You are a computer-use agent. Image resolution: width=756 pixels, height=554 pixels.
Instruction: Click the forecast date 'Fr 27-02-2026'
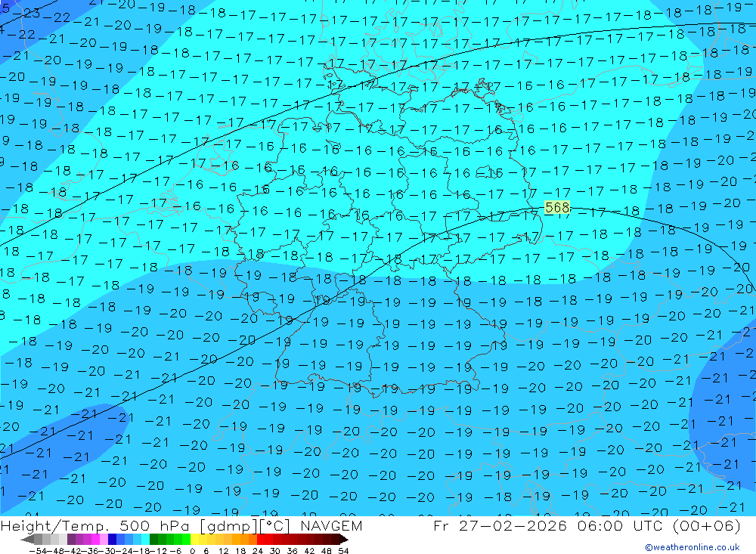500,525
